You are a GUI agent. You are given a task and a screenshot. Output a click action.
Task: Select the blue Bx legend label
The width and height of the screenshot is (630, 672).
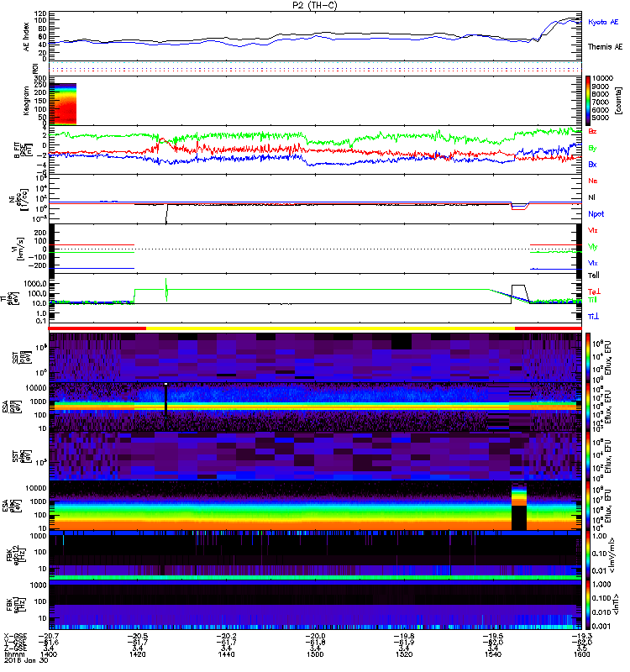coord(592,165)
